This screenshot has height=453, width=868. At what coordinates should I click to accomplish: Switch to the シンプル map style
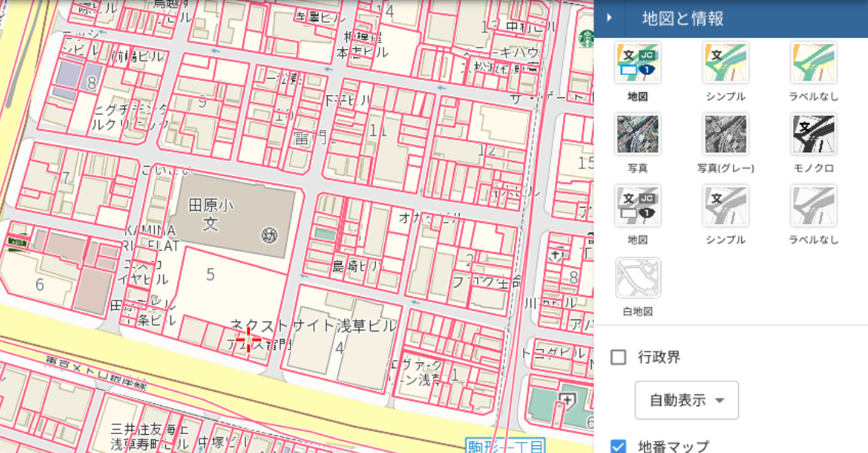[725, 62]
